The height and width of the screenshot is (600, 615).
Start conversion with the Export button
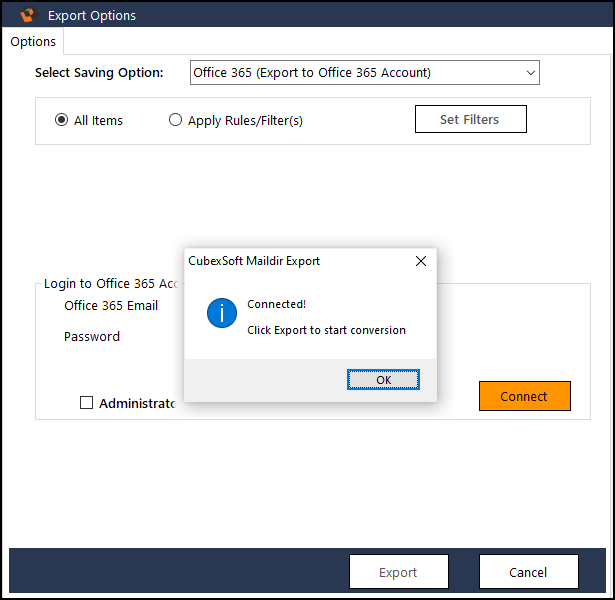[x=398, y=572]
